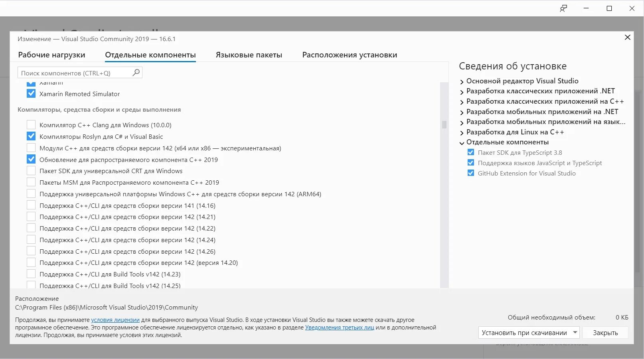Check Поддержка C++/CLI версии 142 (14.26)

pos(31,251)
